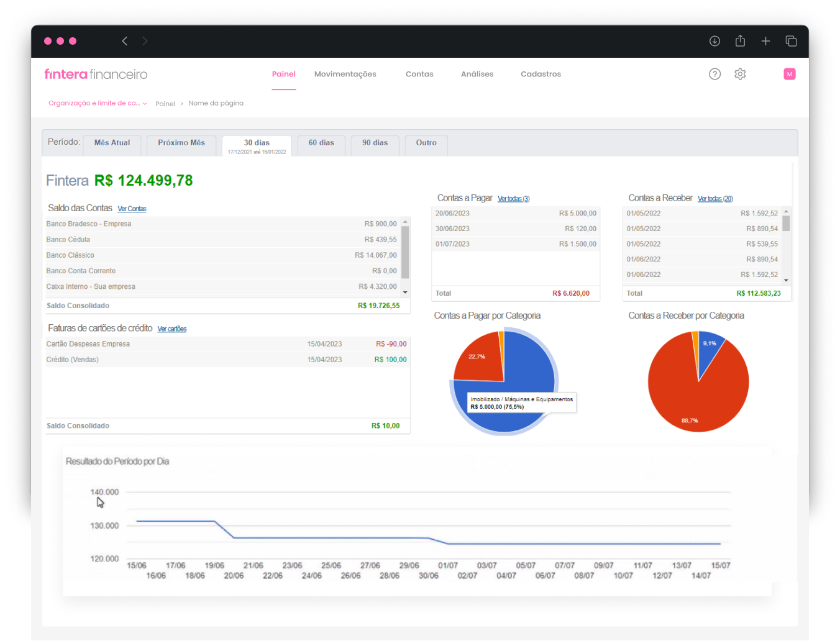The width and height of the screenshot is (840, 641).
Task: Click the Crédito (Vendas) row
Action: 227,360
